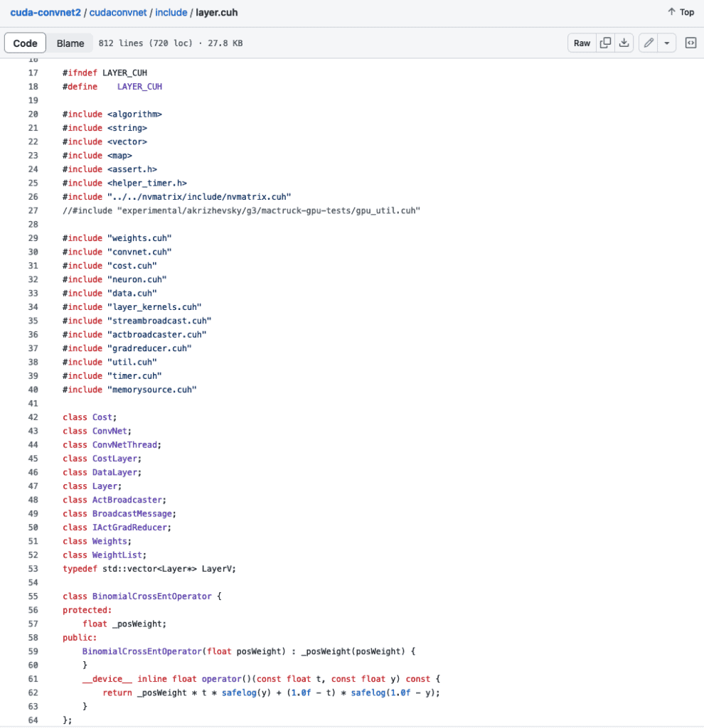Viewport: 704px width, 728px height.
Task: Select line number 17
Action: click(x=33, y=73)
